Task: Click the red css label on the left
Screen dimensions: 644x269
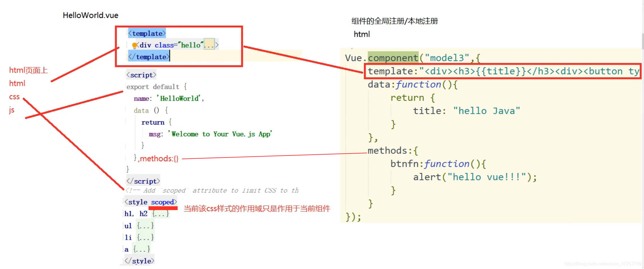Action: (14, 97)
